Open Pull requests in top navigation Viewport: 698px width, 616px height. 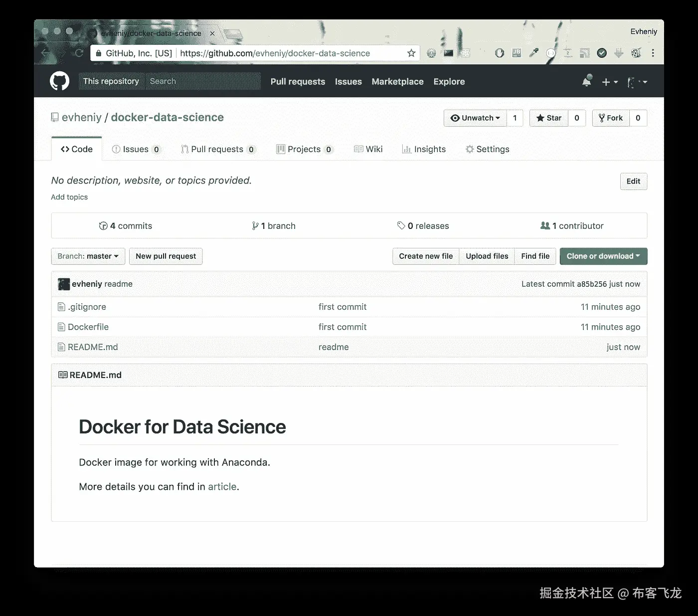click(x=298, y=82)
